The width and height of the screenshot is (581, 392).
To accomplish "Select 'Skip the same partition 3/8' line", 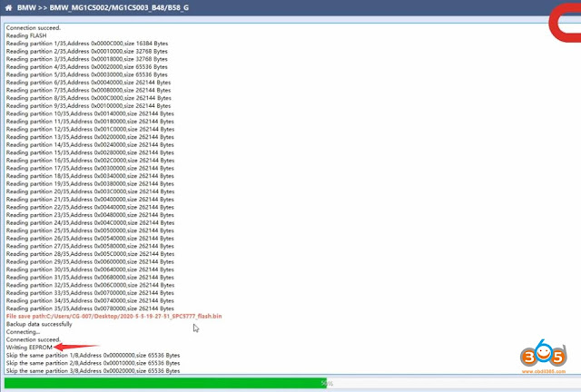I will click(x=93, y=370).
